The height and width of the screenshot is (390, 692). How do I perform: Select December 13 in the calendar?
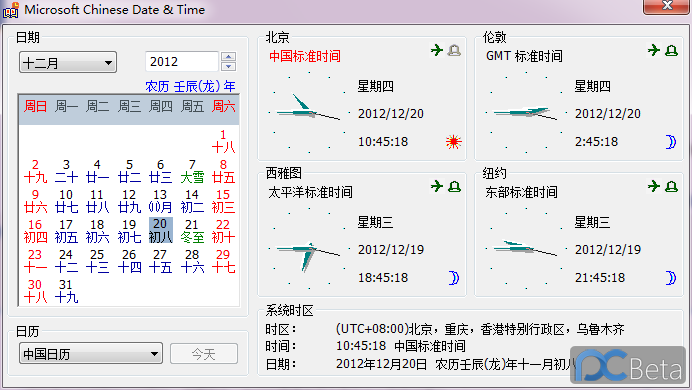[160, 201]
